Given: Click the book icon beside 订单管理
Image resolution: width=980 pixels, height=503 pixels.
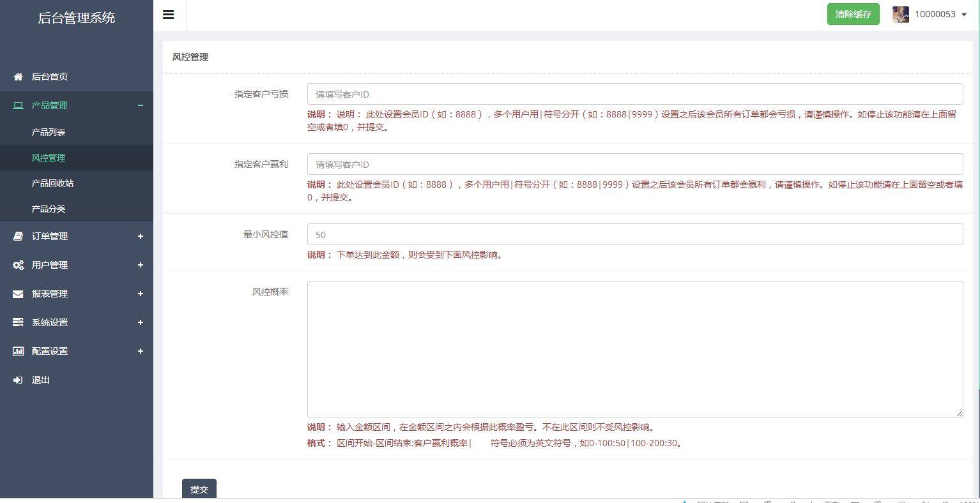Looking at the screenshot, I should (x=17, y=236).
